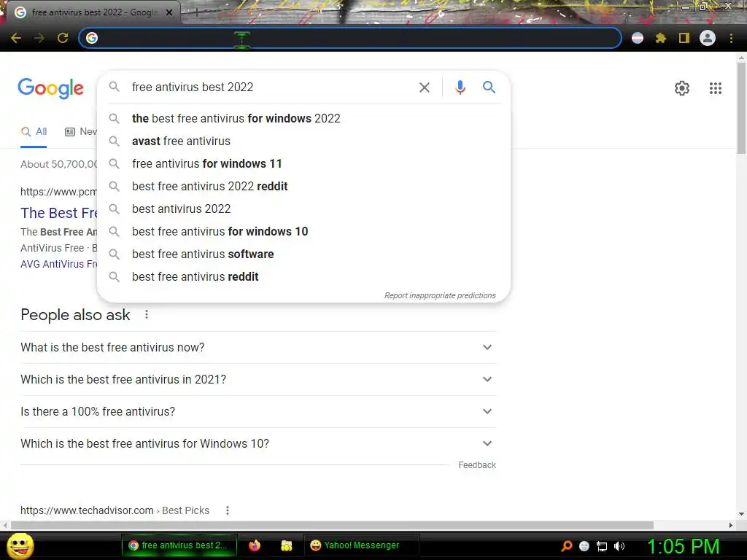Screen dimensions: 747x560
Task: Open The Best Free result title link
Action: point(59,213)
